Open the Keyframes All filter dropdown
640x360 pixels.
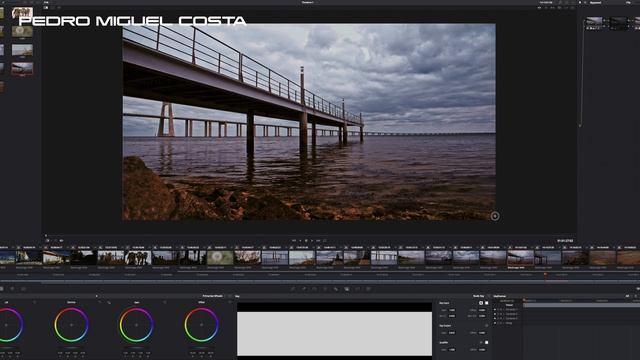629,296
